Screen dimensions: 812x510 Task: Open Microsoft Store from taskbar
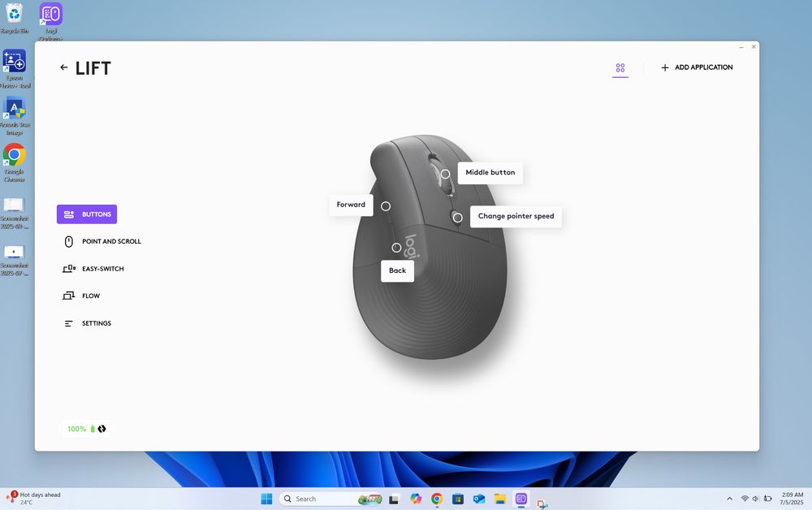[458, 499]
